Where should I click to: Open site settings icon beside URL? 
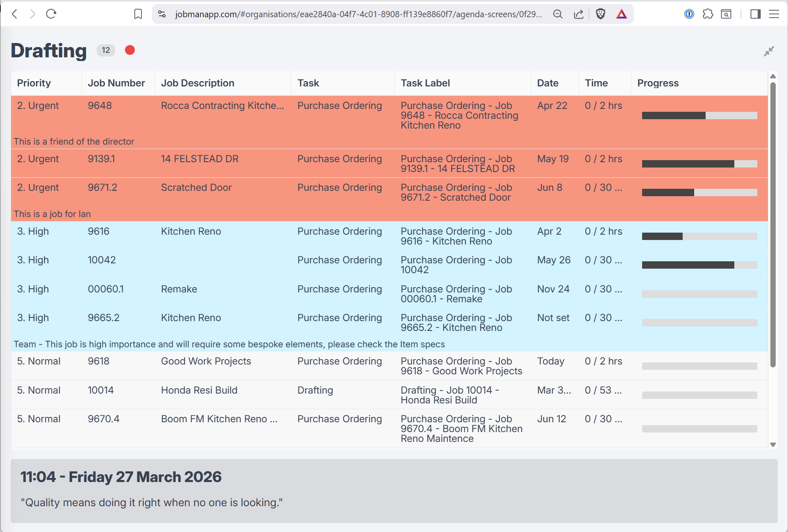coord(162,14)
